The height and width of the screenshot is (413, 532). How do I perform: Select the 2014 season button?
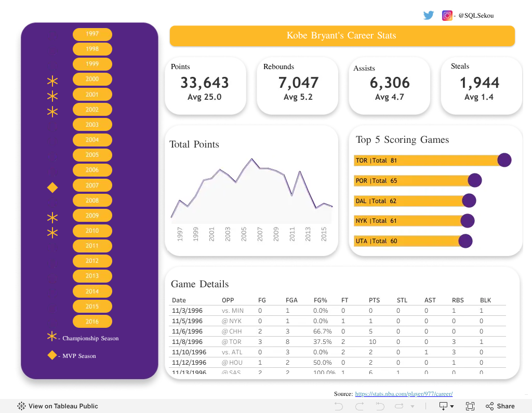click(92, 291)
